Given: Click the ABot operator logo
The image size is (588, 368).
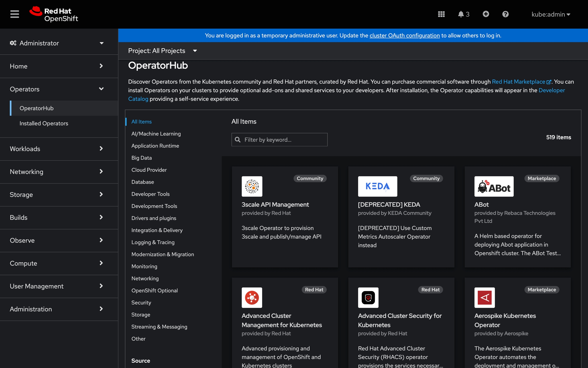Looking at the screenshot, I should point(494,186).
